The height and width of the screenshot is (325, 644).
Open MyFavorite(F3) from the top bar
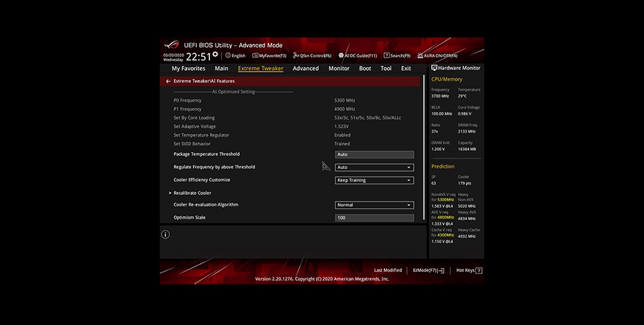click(x=269, y=55)
